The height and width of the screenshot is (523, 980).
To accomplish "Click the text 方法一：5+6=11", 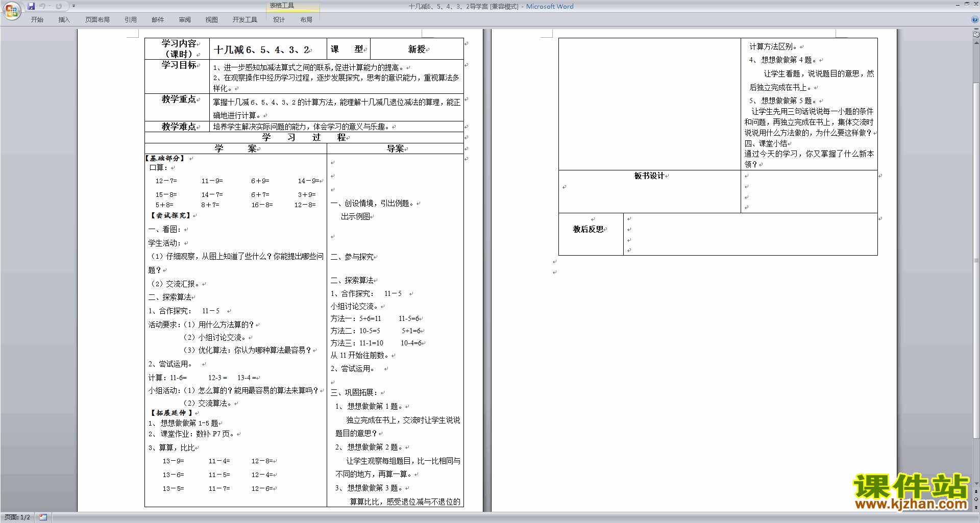I will (x=356, y=318).
